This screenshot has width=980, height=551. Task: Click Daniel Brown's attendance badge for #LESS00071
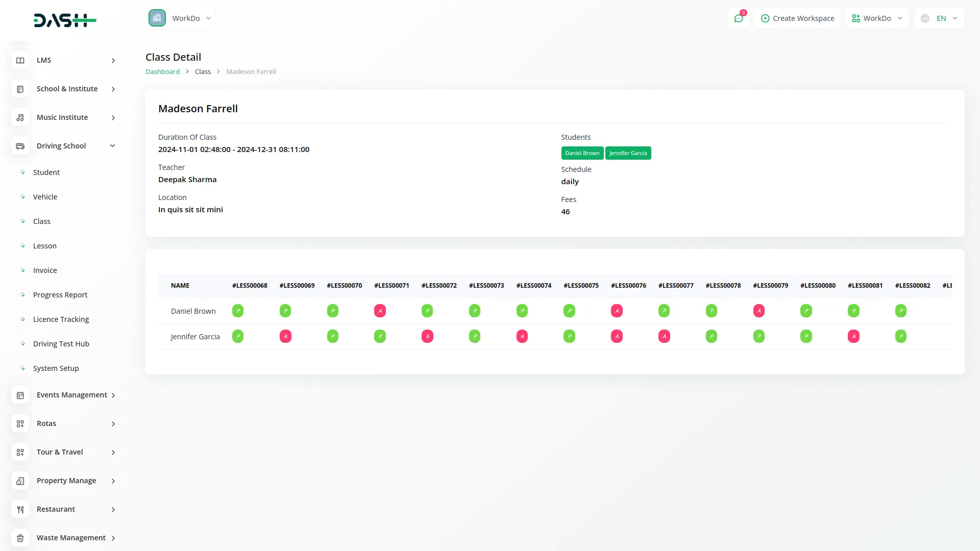[380, 311]
